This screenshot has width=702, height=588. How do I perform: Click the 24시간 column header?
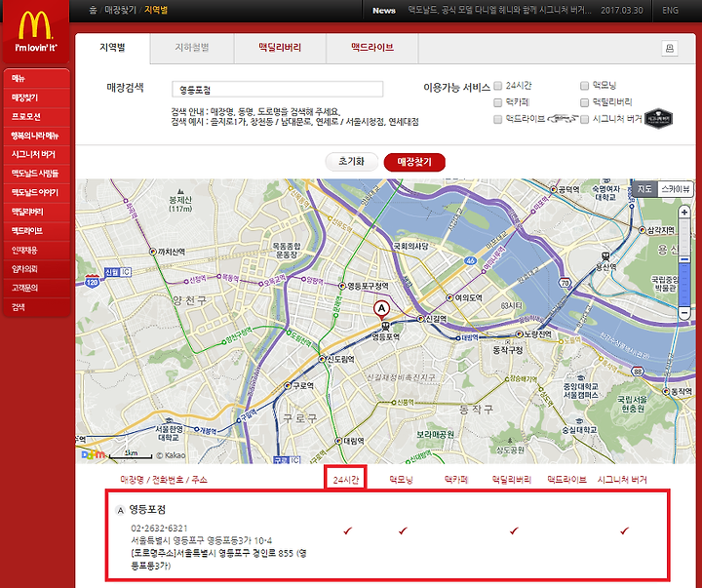pos(345,480)
